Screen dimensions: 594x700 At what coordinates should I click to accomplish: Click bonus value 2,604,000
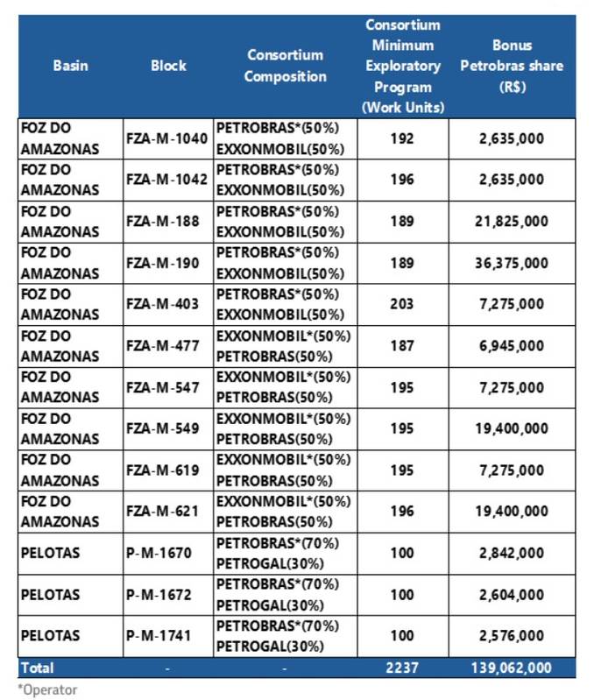(x=512, y=595)
